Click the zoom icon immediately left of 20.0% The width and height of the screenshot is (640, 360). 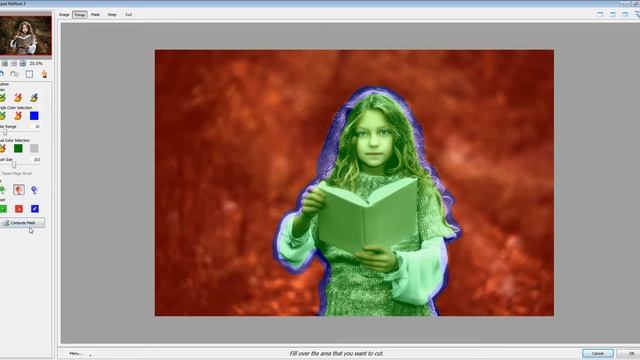pos(23,64)
